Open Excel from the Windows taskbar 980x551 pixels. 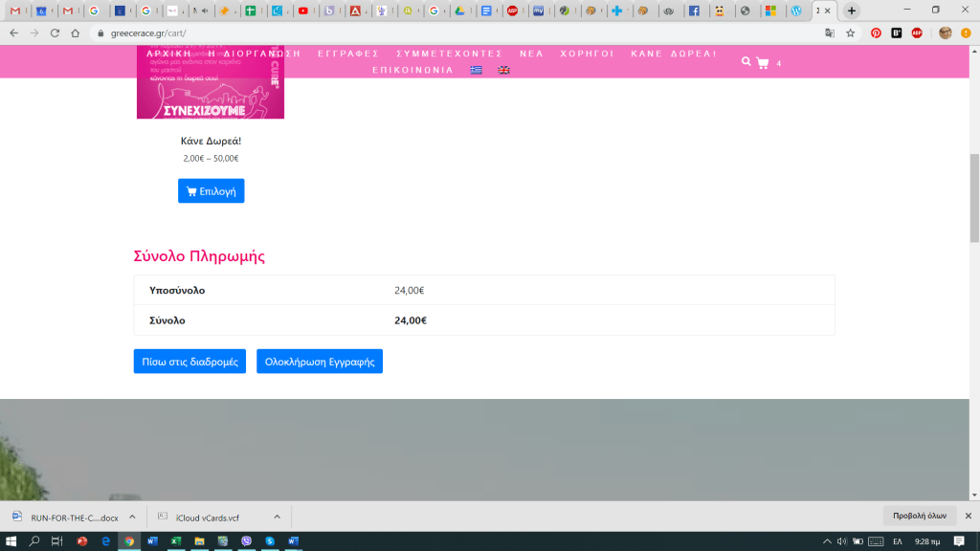pyautogui.click(x=176, y=541)
